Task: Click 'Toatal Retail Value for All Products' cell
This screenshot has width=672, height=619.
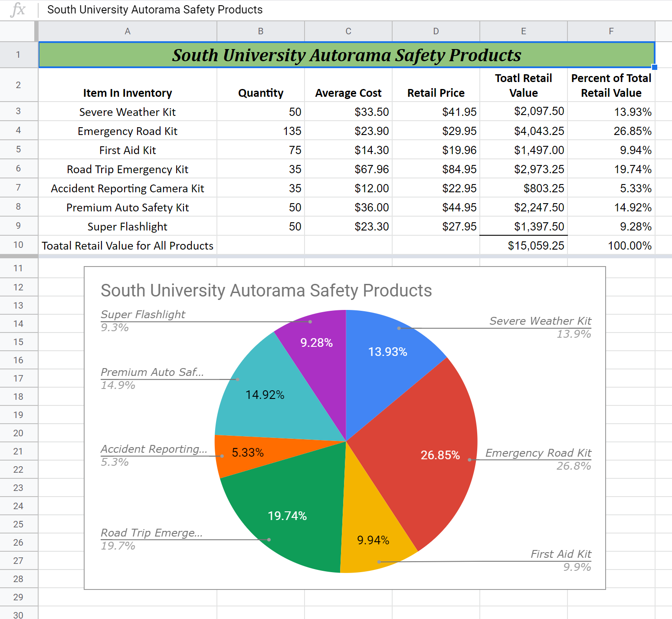Action: 128,245
